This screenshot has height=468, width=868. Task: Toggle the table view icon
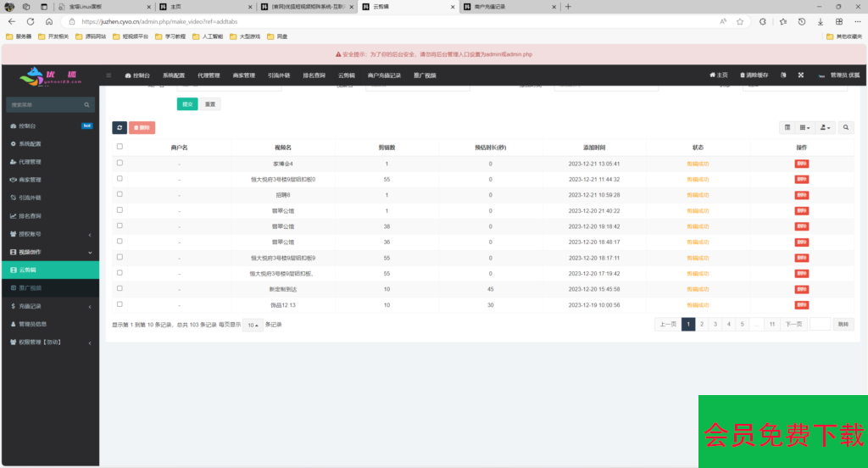787,127
